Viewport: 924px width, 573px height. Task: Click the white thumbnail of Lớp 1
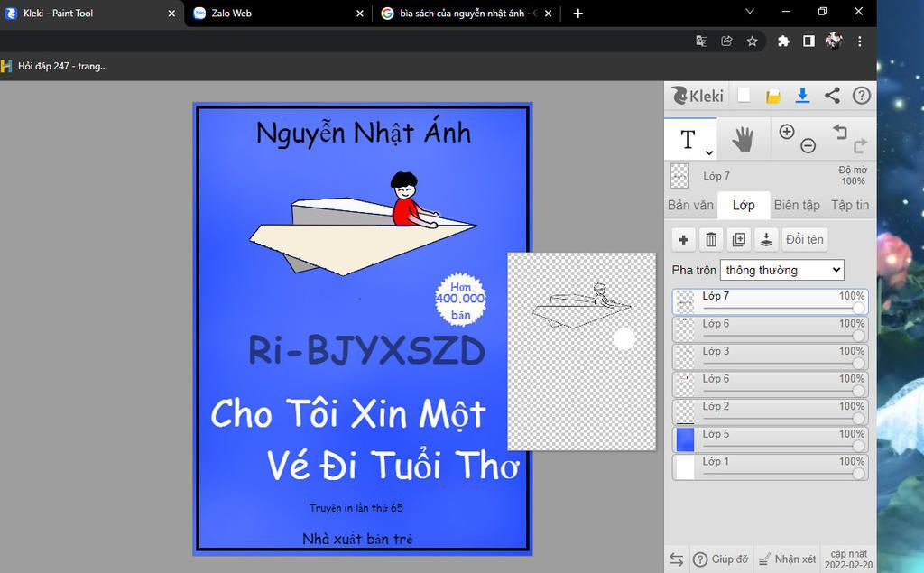[685, 467]
